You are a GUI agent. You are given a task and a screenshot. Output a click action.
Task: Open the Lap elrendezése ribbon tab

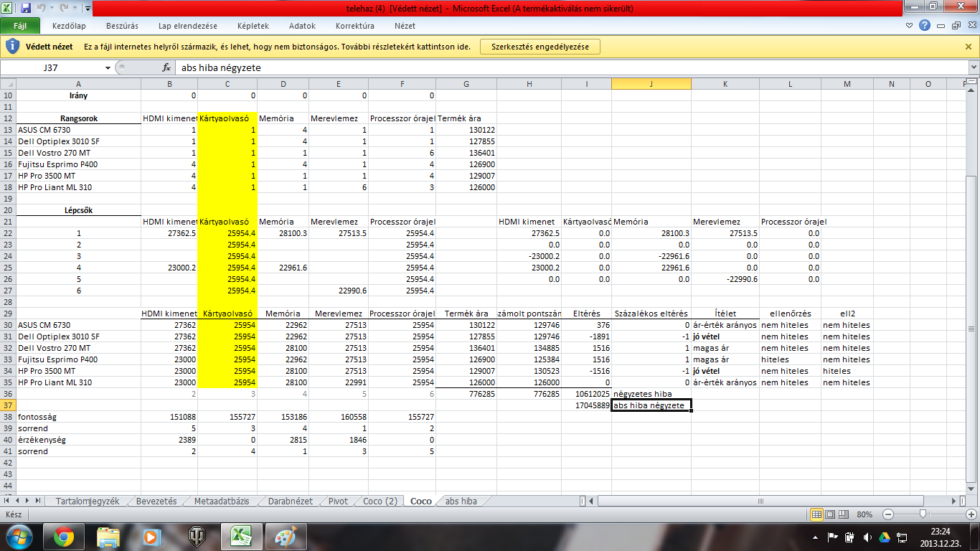(188, 26)
